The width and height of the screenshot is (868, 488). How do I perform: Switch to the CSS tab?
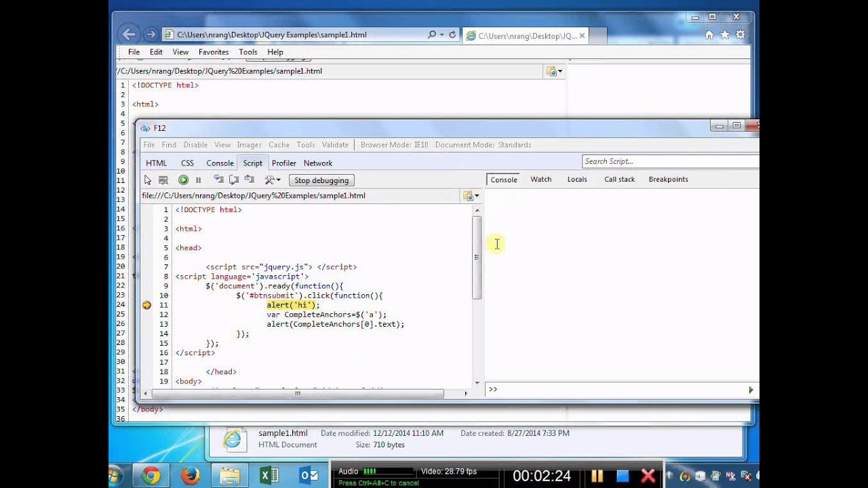coord(187,163)
